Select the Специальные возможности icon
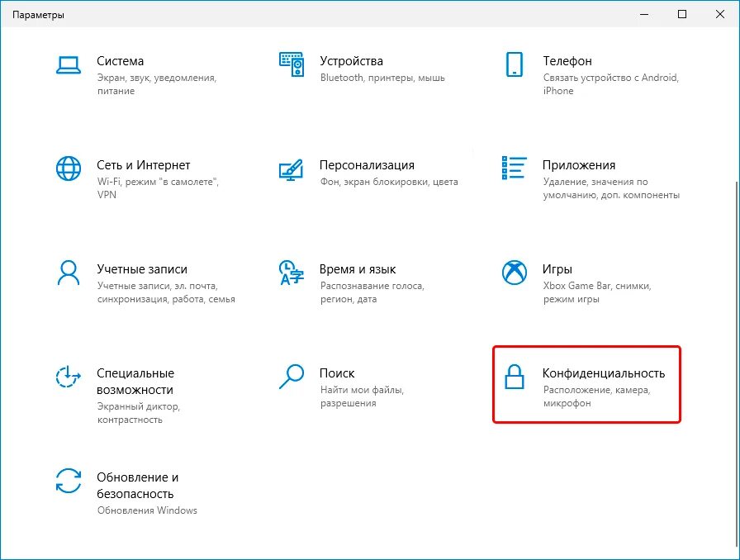The width and height of the screenshot is (740, 560). 69,377
